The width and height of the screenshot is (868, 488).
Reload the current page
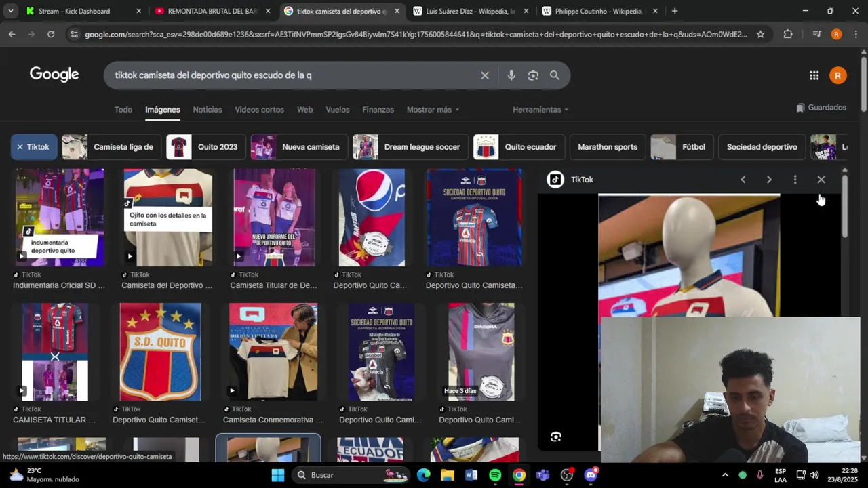[x=51, y=34]
